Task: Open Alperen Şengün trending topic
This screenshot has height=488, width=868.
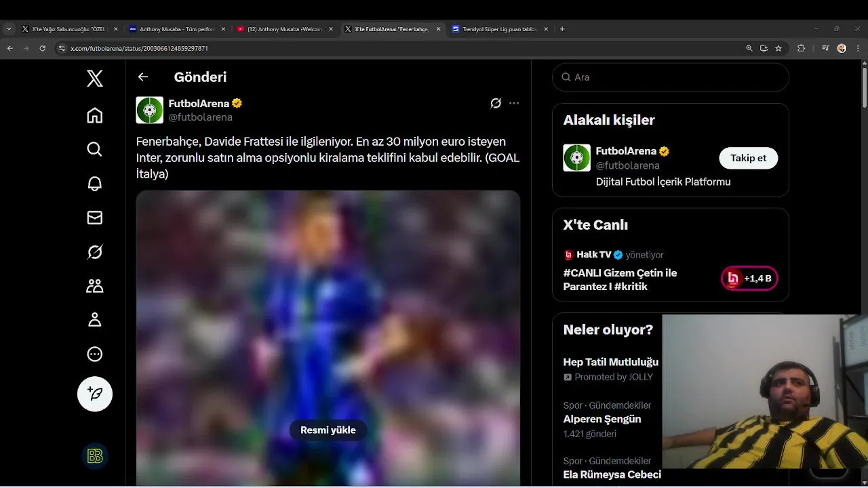Action: point(602,419)
